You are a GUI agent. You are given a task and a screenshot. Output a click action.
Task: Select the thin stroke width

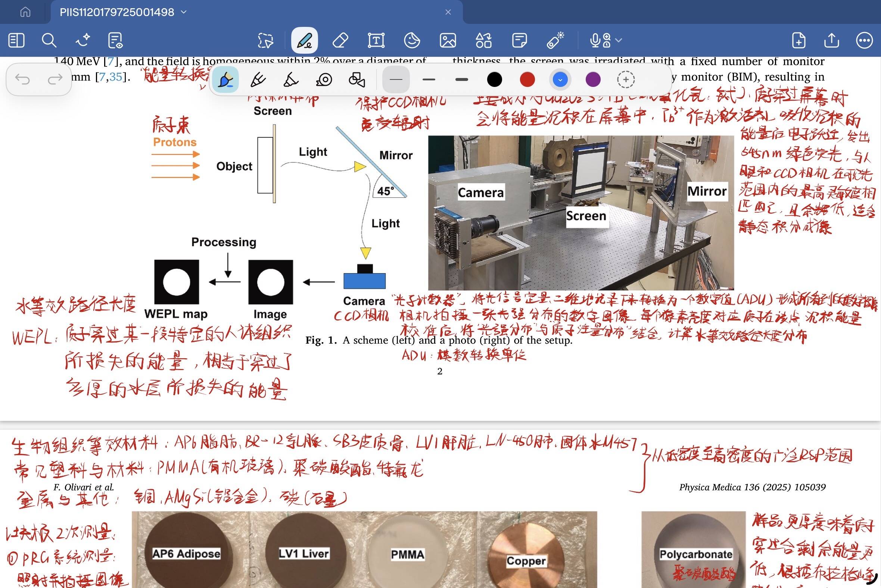pos(396,79)
